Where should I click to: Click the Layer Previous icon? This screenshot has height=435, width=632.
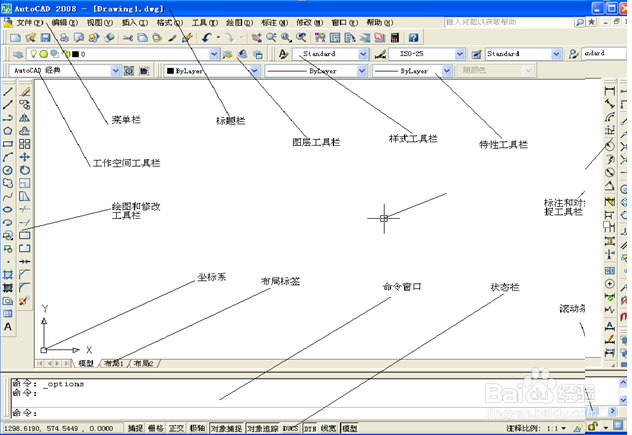[243, 54]
